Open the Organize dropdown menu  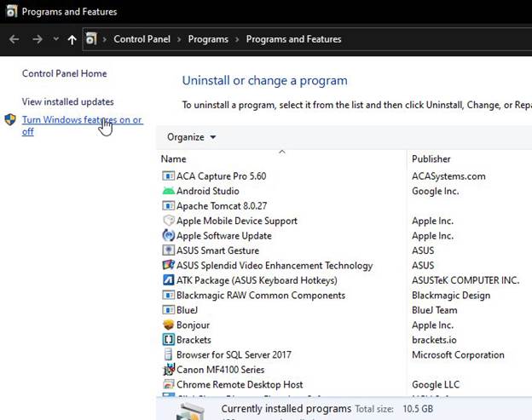click(191, 137)
